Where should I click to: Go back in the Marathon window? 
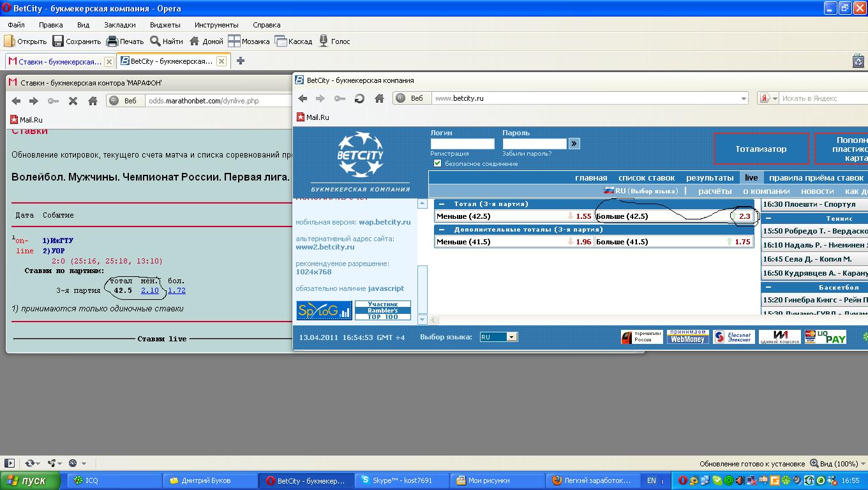tap(16, 101)
